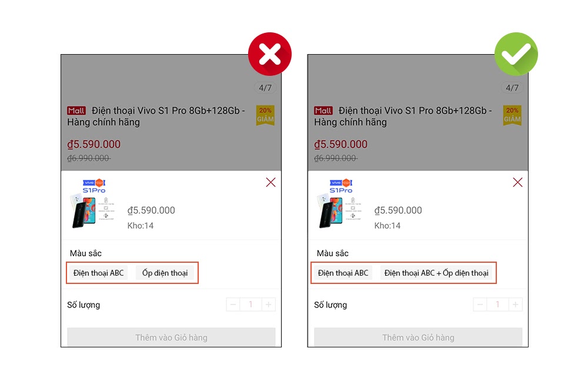Screen dimensions: 588x388
Task: Increase quantity in right panel
Action: pos(515,305)
